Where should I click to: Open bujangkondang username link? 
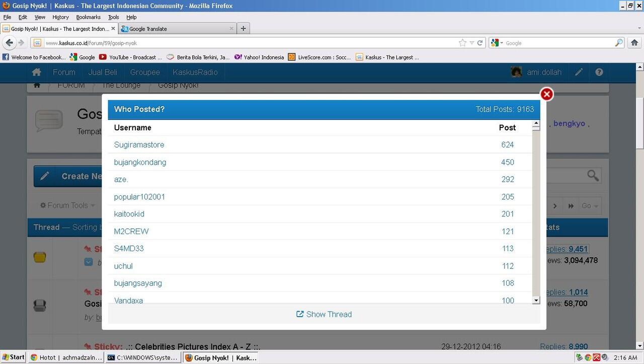140,162
